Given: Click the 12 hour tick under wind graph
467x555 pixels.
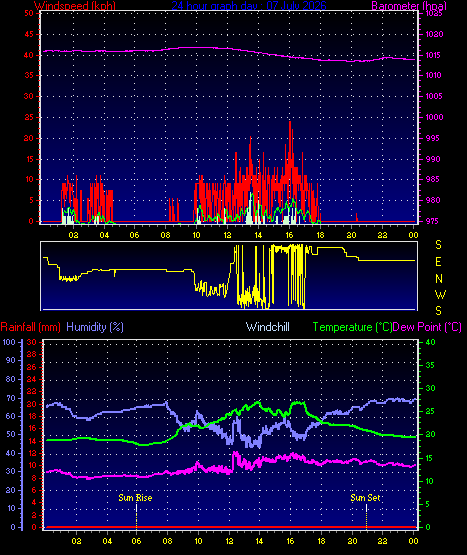Looking at the screenshot, I should (227, 235).
